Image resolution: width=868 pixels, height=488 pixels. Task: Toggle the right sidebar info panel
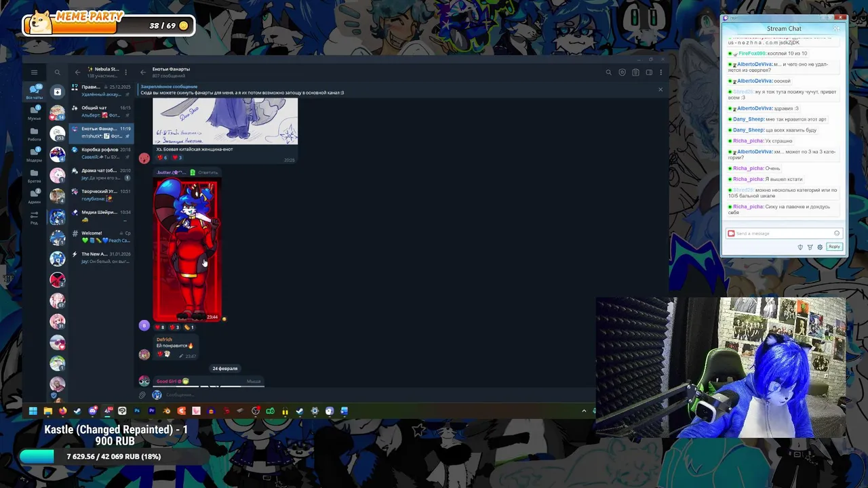649,72
